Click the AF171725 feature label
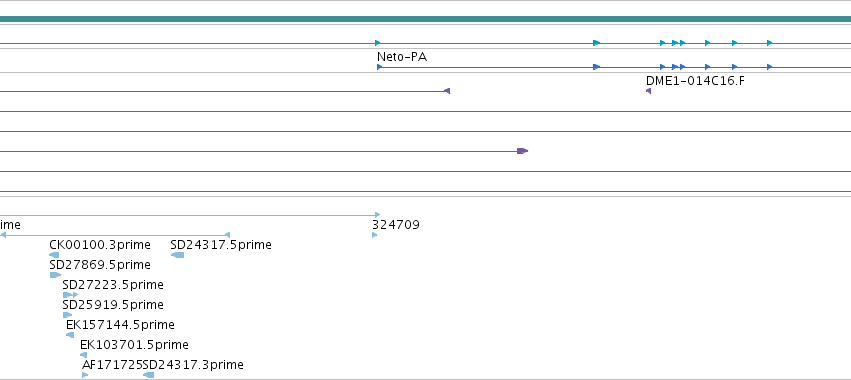 [x=112, y=365]
